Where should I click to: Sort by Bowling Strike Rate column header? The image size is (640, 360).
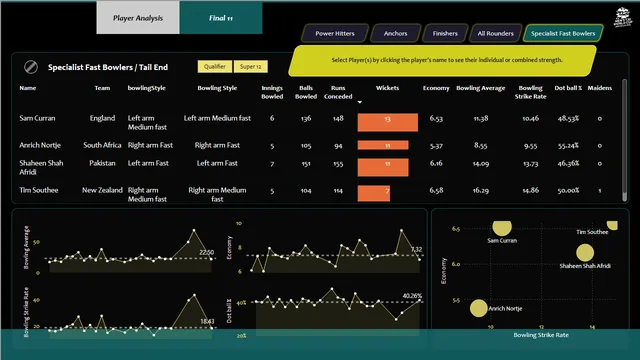click(x=530, y=92)
